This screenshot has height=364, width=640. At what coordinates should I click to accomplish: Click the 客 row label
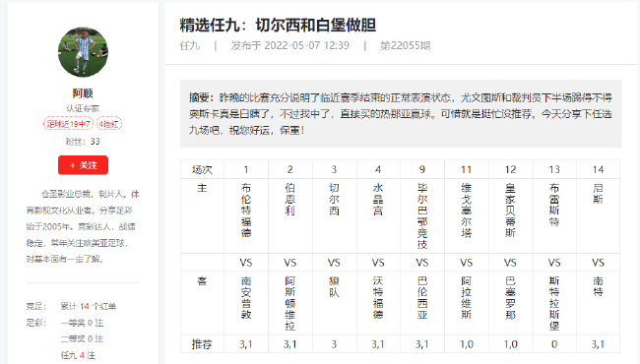tap(202, 281)
